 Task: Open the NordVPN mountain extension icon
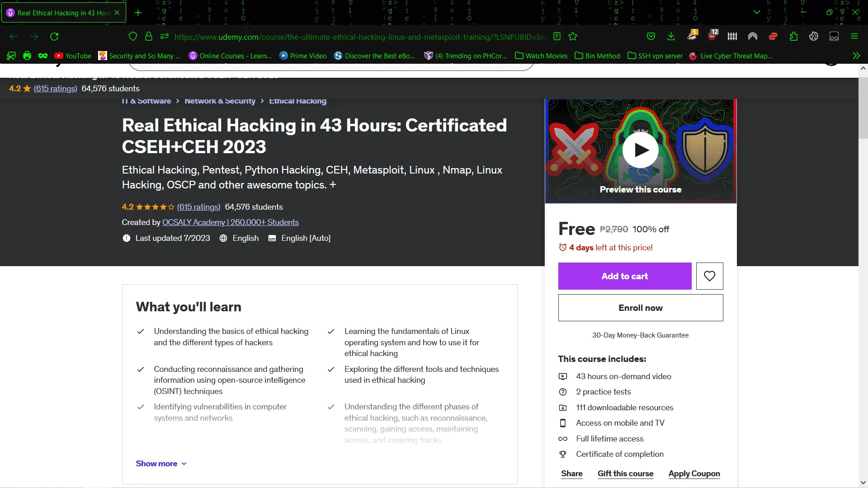[753, 37]
